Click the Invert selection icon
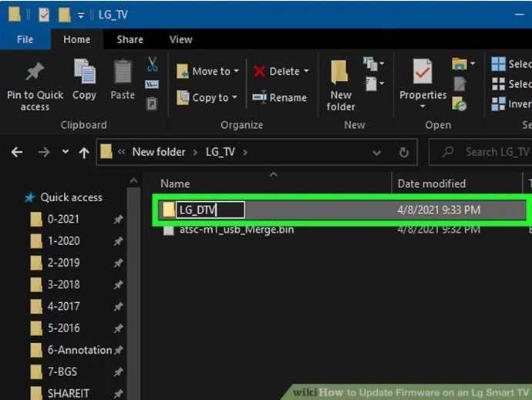Image resolution: width=532 pixels, height=400 pixels. [x=498, y=104]
